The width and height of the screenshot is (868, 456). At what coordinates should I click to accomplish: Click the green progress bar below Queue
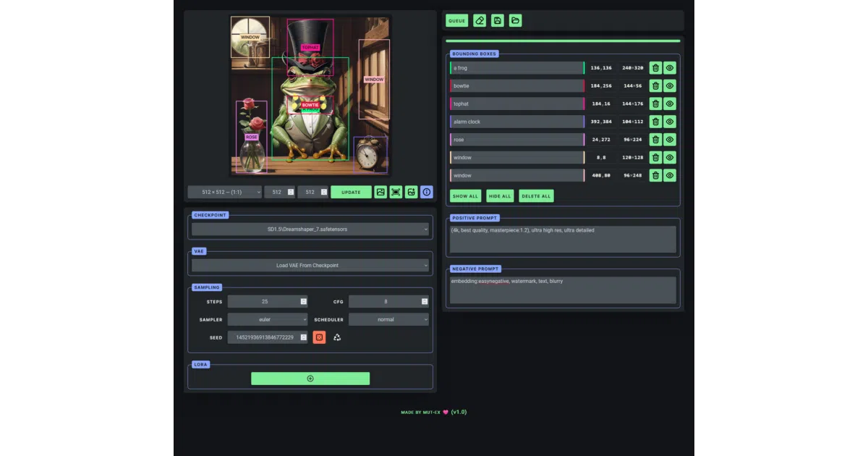[x=563, y=41]
